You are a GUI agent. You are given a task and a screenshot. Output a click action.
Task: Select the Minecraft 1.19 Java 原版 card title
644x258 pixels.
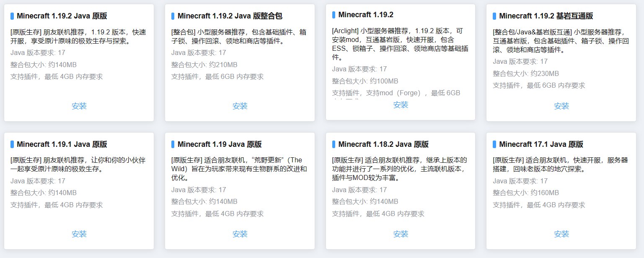tap(220, 144)
